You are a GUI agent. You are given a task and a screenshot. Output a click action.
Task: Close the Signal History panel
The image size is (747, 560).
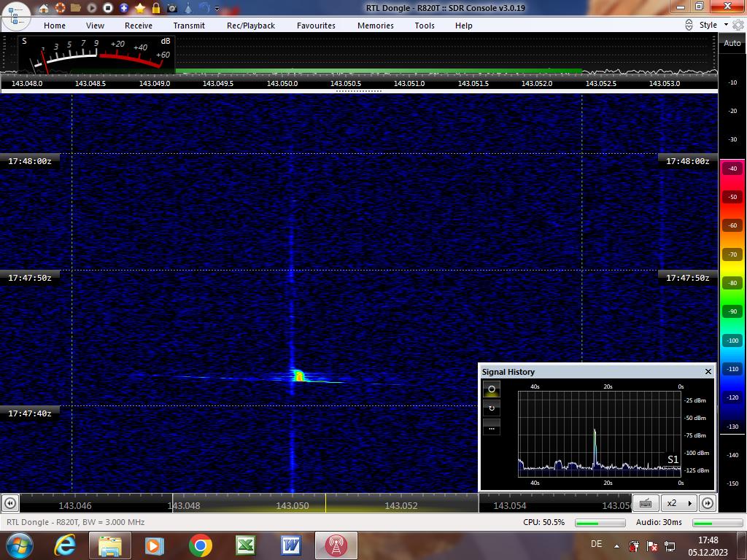click(x=708, y=371)
